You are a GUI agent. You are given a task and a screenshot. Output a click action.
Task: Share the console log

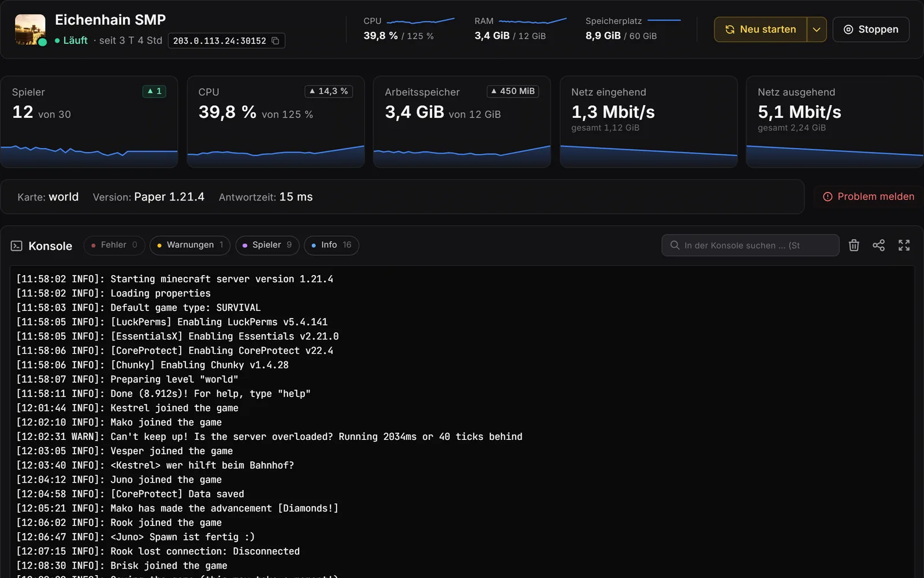(x=878, y=245)
